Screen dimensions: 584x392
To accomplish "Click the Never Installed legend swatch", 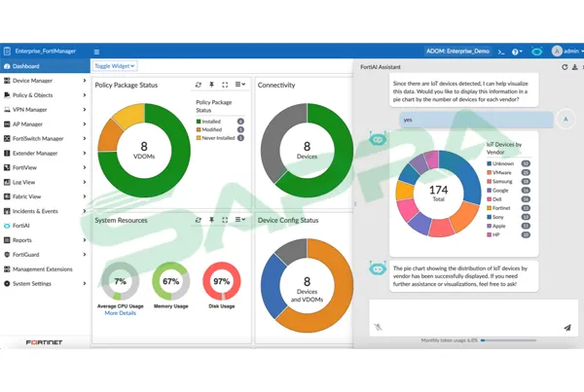I will [x=199, y=138].
